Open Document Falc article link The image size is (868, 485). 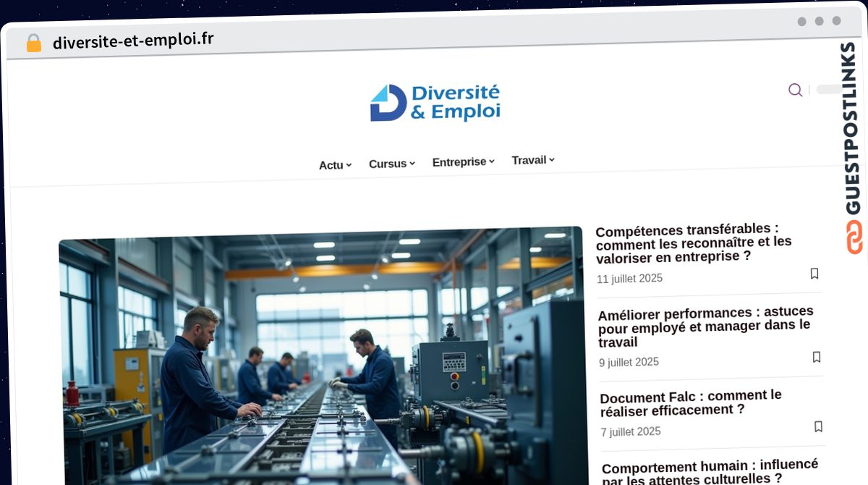point(691,403)
